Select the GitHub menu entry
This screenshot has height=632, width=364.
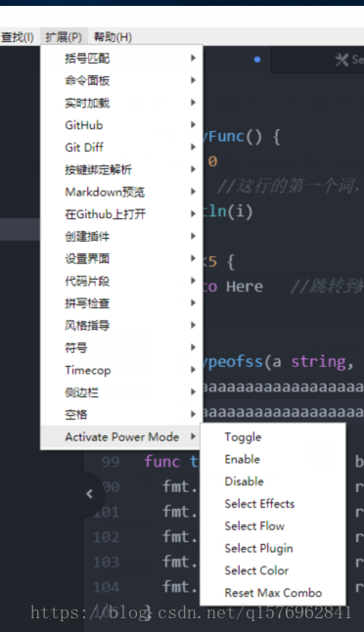point(121,125)
